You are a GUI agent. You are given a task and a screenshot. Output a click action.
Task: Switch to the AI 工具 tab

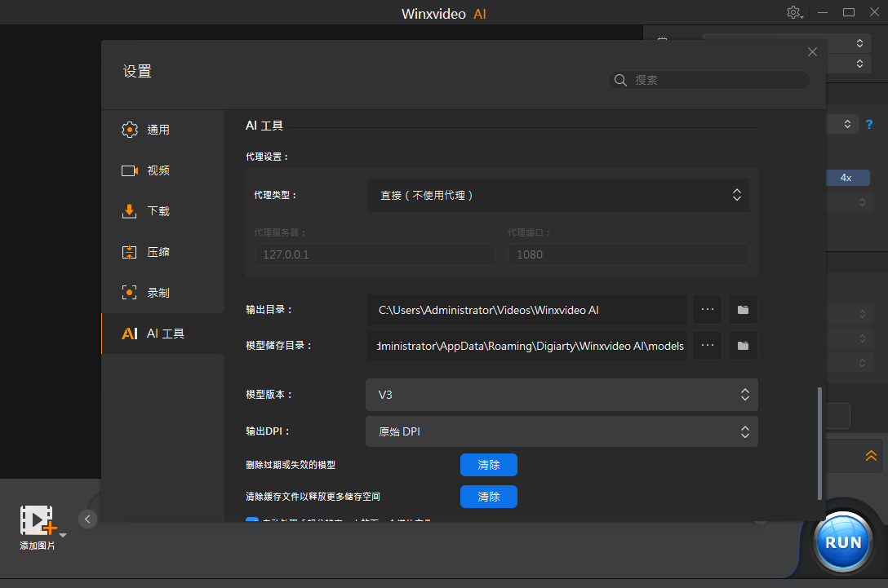click(154, 334)
